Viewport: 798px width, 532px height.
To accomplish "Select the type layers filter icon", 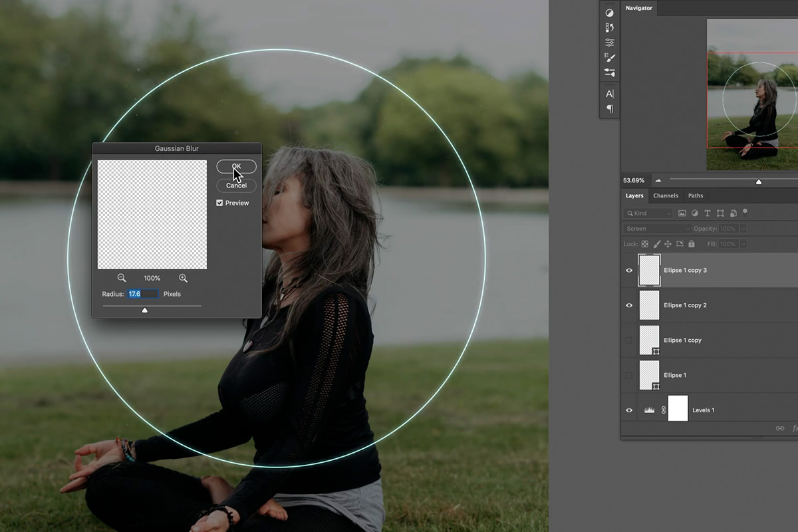I will point(707,213).
